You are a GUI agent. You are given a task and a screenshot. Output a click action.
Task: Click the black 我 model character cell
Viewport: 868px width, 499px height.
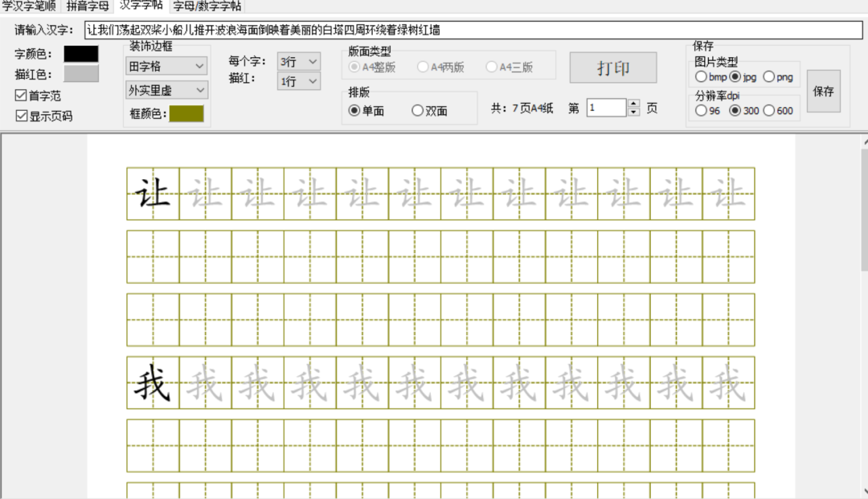pyautogui.click(x=153, y=382)
